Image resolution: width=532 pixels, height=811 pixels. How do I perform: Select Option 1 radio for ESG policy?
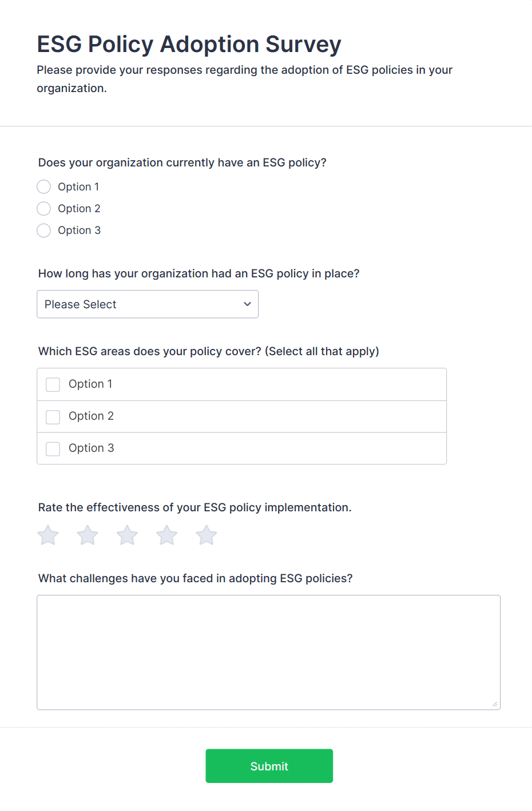[44, 187]
